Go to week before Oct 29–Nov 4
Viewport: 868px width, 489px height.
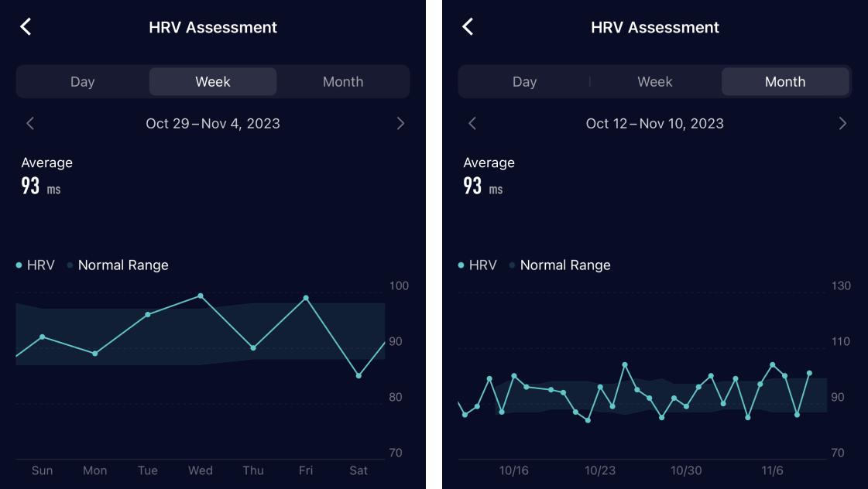coord(30,123)
